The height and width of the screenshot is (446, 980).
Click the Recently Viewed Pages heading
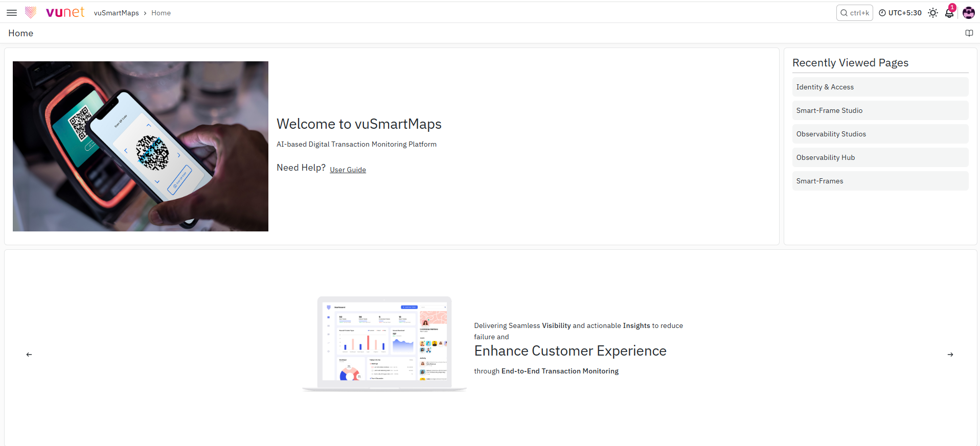click(850, 63)
